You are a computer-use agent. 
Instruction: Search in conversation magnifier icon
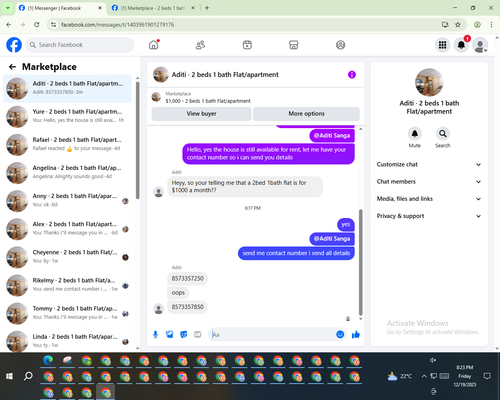click(443, 134)
